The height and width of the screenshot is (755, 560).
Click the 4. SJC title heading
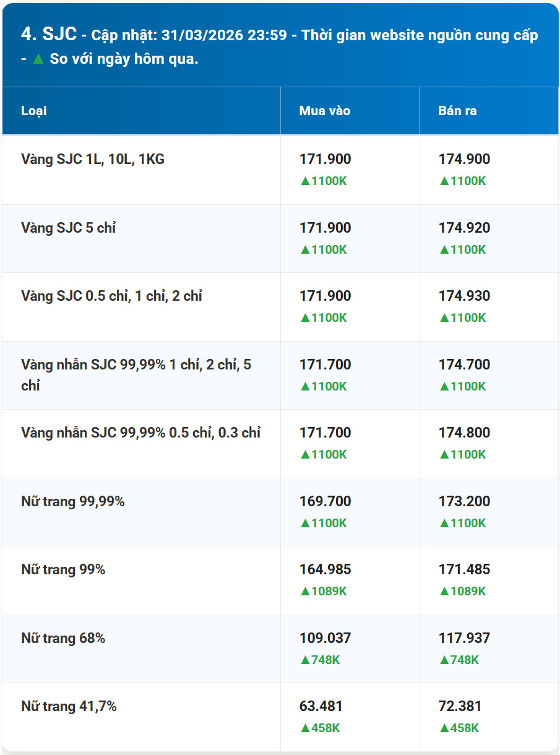[49, 34]
